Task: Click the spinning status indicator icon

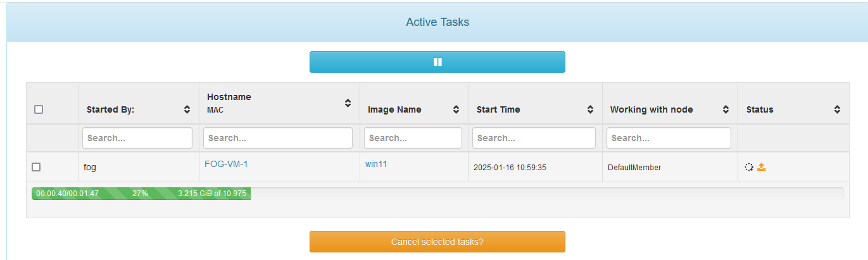Action: (749, 167)
